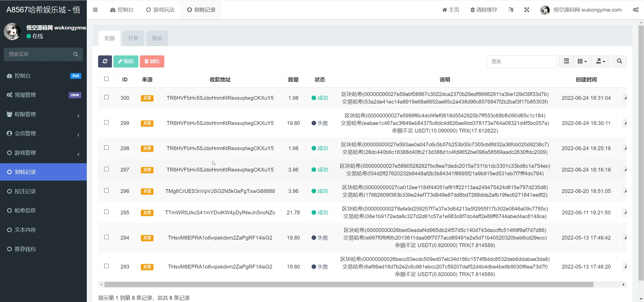Check the row checkbox for ID 296

point(106,190)
